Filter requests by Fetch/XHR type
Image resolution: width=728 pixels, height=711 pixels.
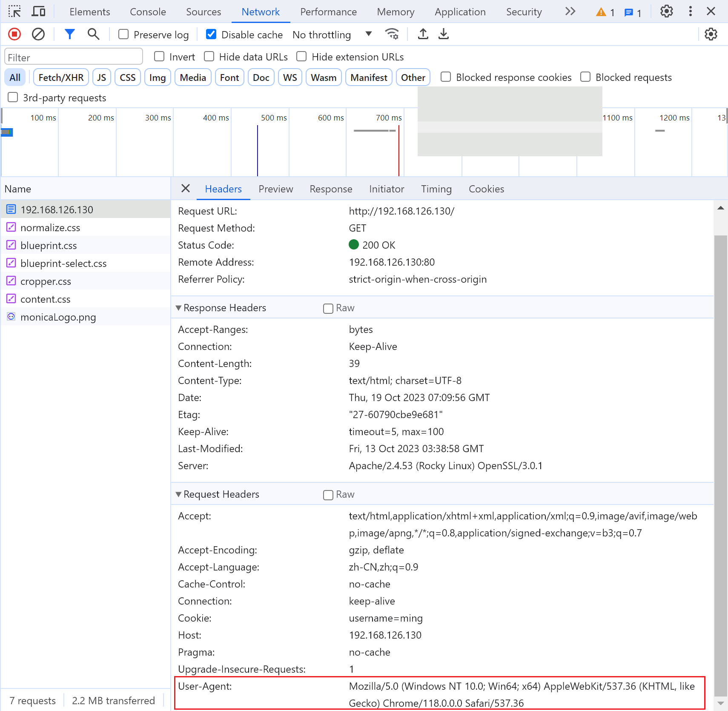(x=61, y=77)
